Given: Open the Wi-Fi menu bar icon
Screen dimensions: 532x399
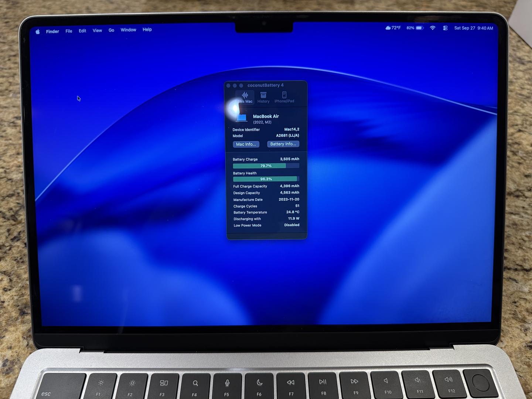Looking at the screenshot, I should point(433,28).
